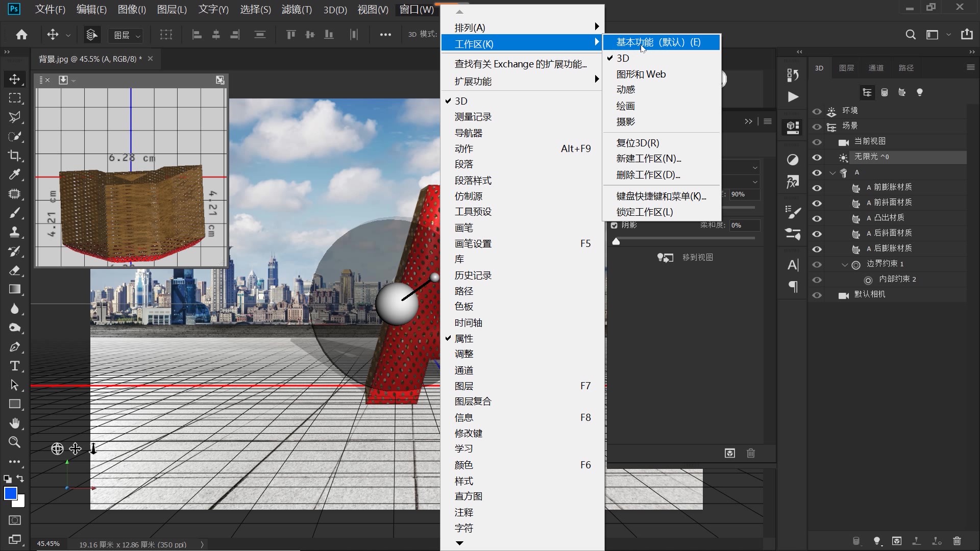Select the Hand tool
Image resolution: width=980 pixels, height=551 pixels.
(15, 422)
